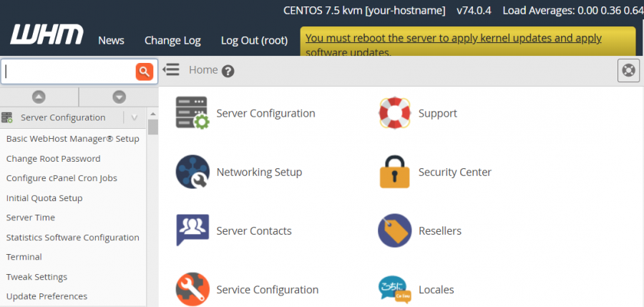
Task: Open Statistics Software Configuration
Action: click(x=73, y=238)
